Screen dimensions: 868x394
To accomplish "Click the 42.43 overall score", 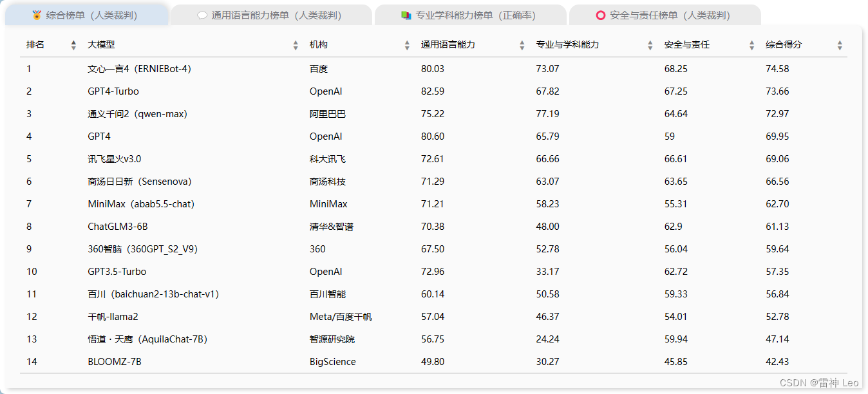I will coord(777,362).
